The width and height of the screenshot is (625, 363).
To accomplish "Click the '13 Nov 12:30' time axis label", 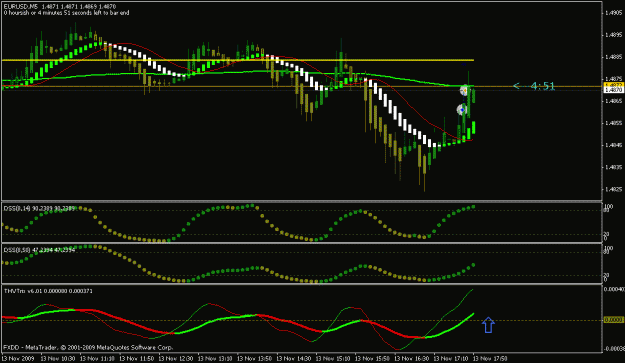I will (x=176, y=359).
